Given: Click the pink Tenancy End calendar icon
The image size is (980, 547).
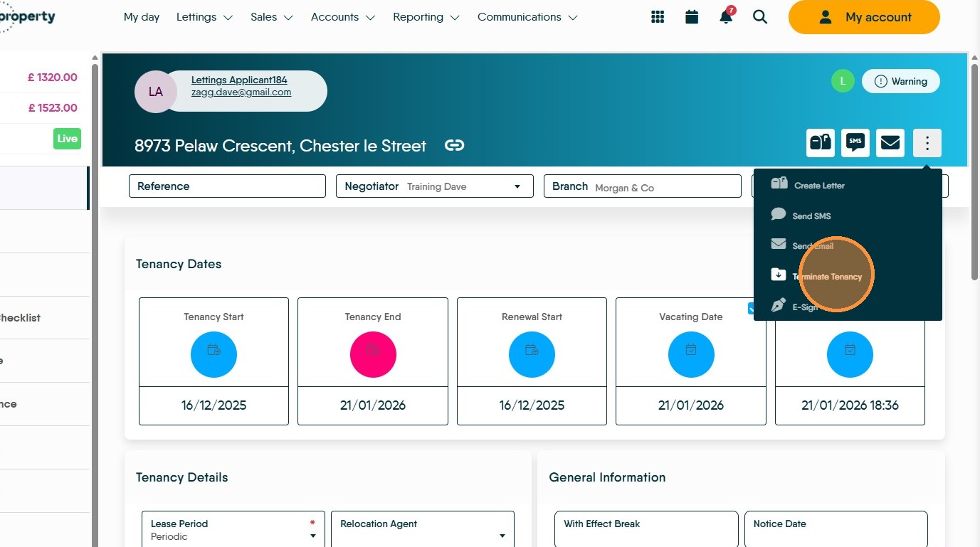Looking at the screenshot, I should point(373,354).
